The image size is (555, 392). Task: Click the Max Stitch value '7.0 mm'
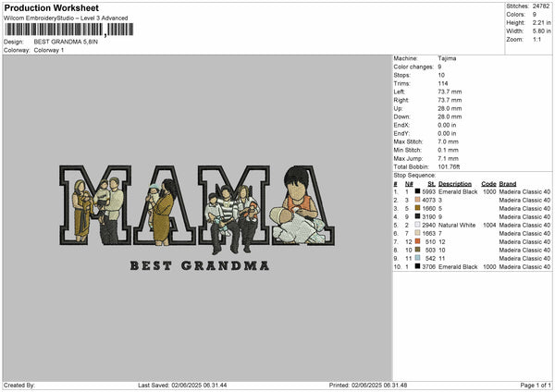pos(448,141)
